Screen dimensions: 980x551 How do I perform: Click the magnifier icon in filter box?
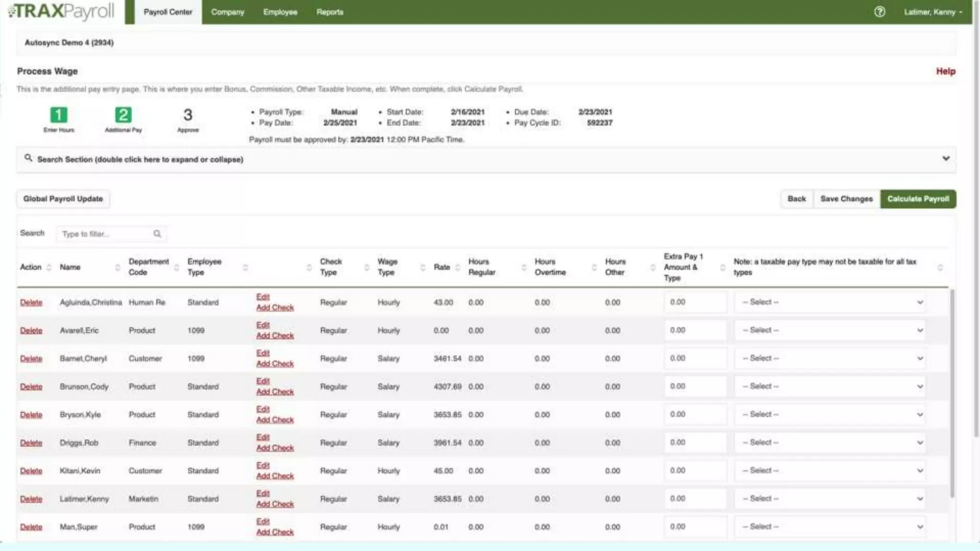(x=157, y=234)
